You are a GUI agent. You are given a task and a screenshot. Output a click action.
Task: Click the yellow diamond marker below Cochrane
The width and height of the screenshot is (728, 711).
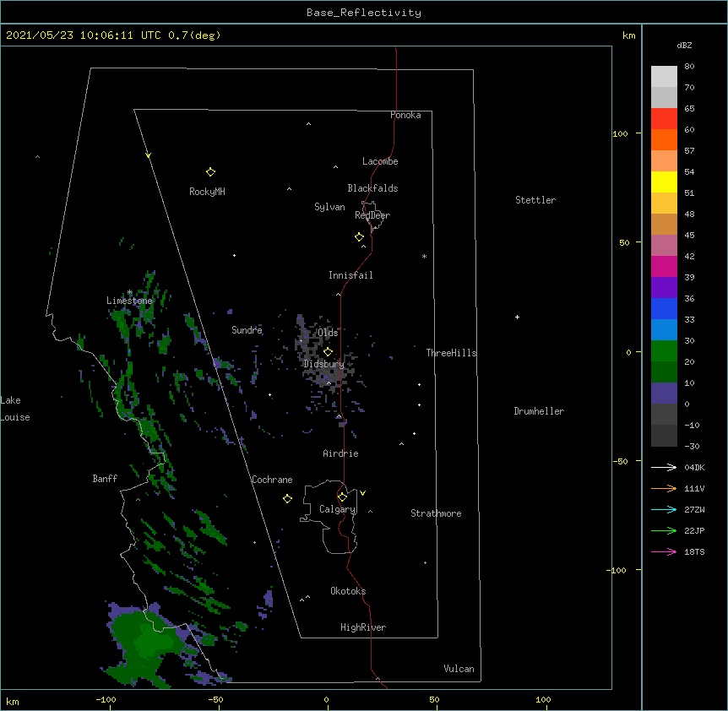point(287,498)
